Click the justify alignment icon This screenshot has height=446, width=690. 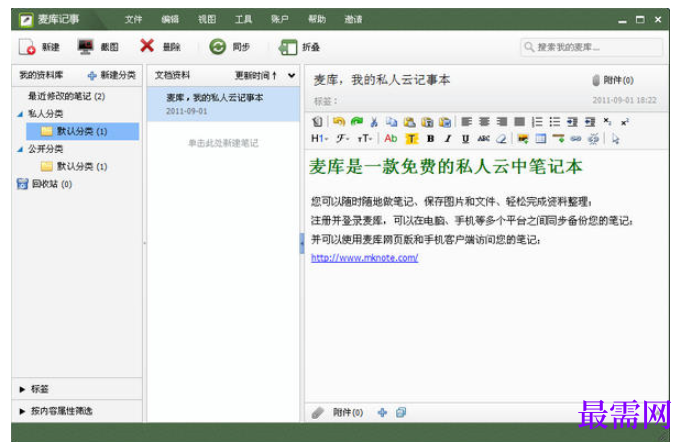click(519, 121)
